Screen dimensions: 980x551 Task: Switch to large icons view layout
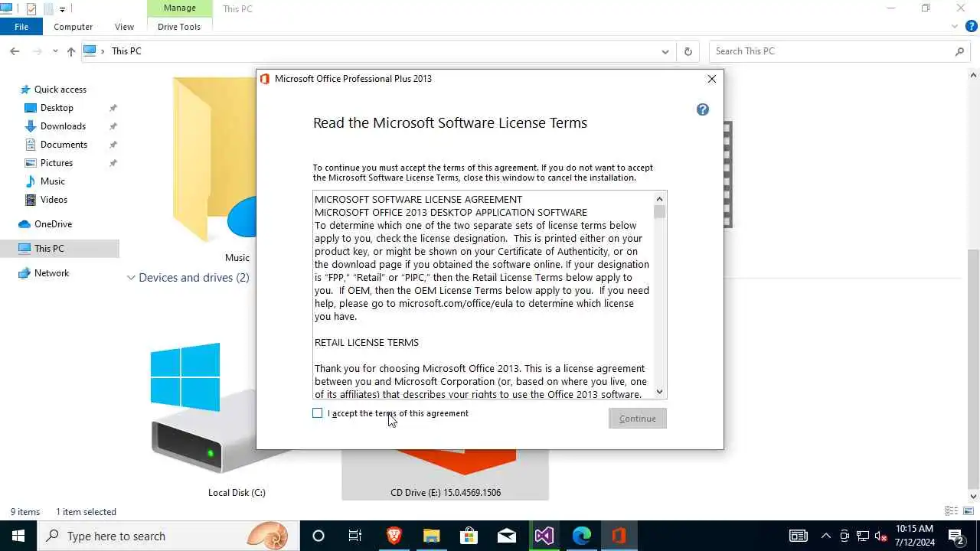(x=969, y=511)
